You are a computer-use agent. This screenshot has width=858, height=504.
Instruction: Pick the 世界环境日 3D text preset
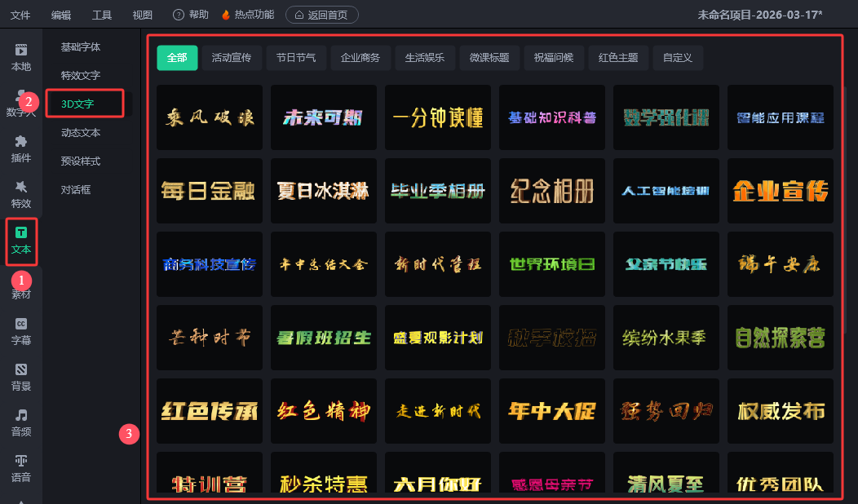pos(552,265)
